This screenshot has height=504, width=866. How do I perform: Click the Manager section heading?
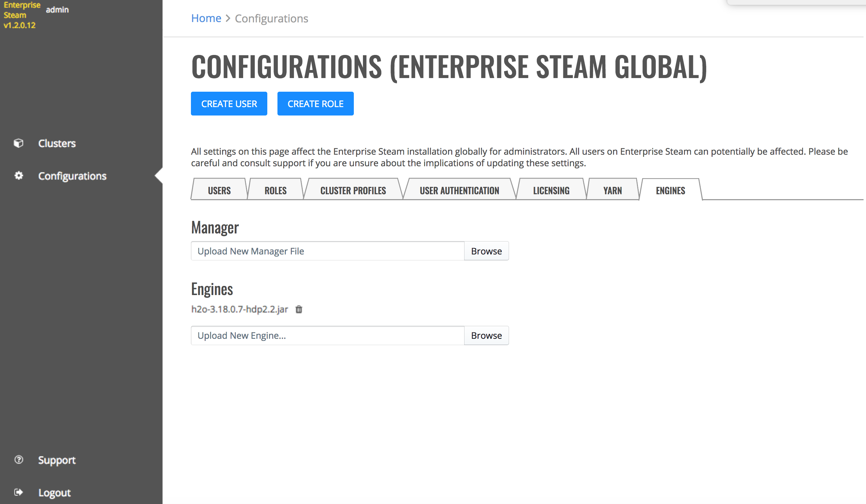215,227
